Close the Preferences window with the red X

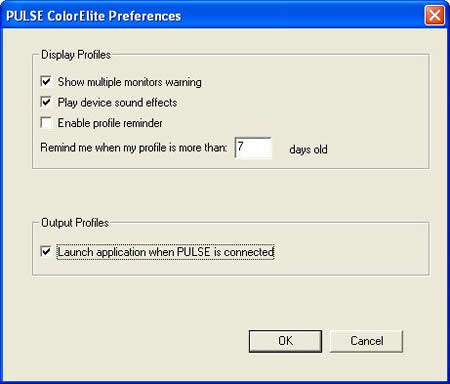[435, 15]
